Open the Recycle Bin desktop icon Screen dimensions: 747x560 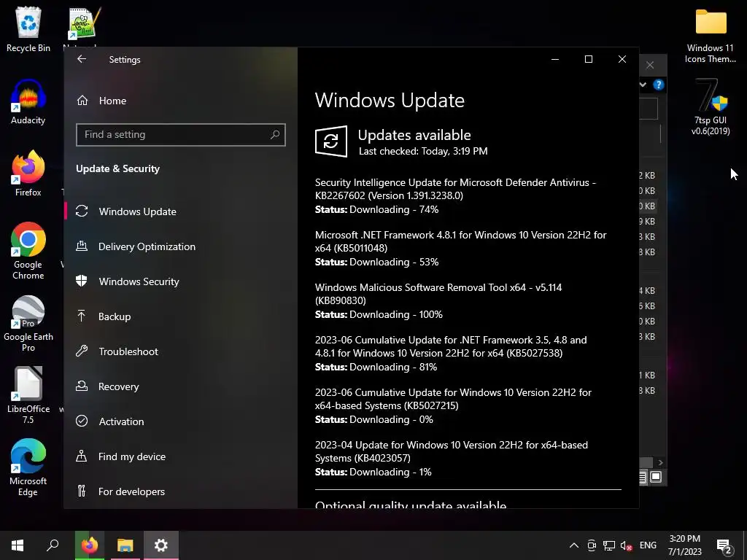click(28, 29)
